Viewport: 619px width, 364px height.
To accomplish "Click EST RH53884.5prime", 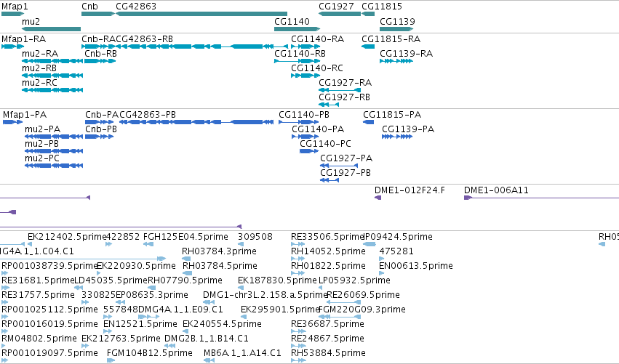I will click(x=298, y=360).
